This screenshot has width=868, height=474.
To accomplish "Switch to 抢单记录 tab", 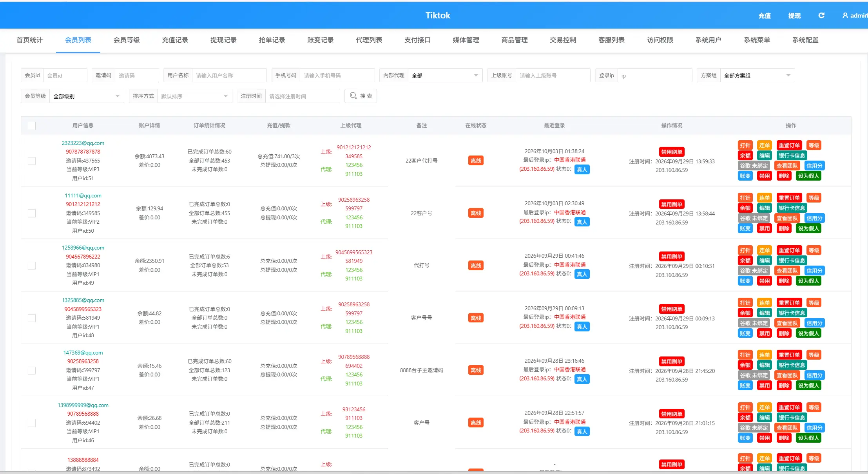I will [x=272, y=40].
